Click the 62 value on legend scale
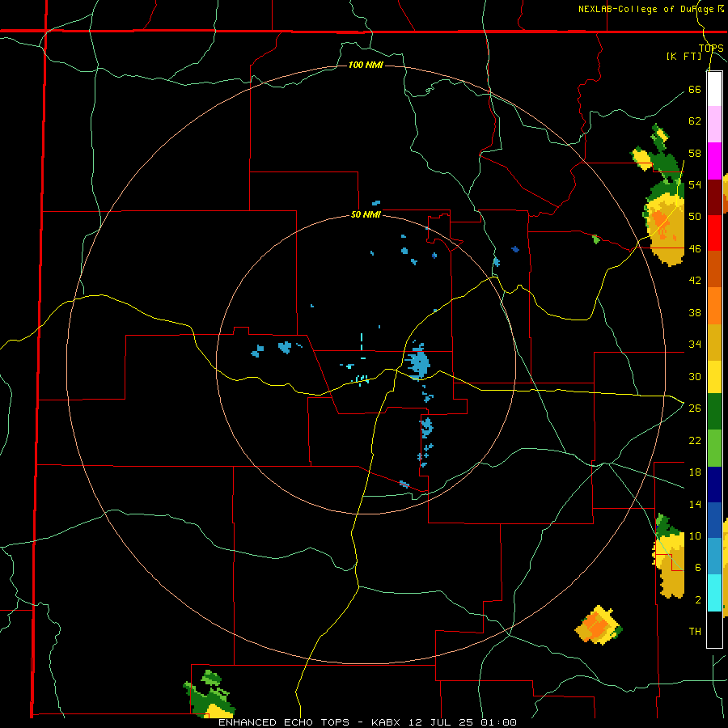728x728 pixels. pyautogui.click(x=695, y=121)
